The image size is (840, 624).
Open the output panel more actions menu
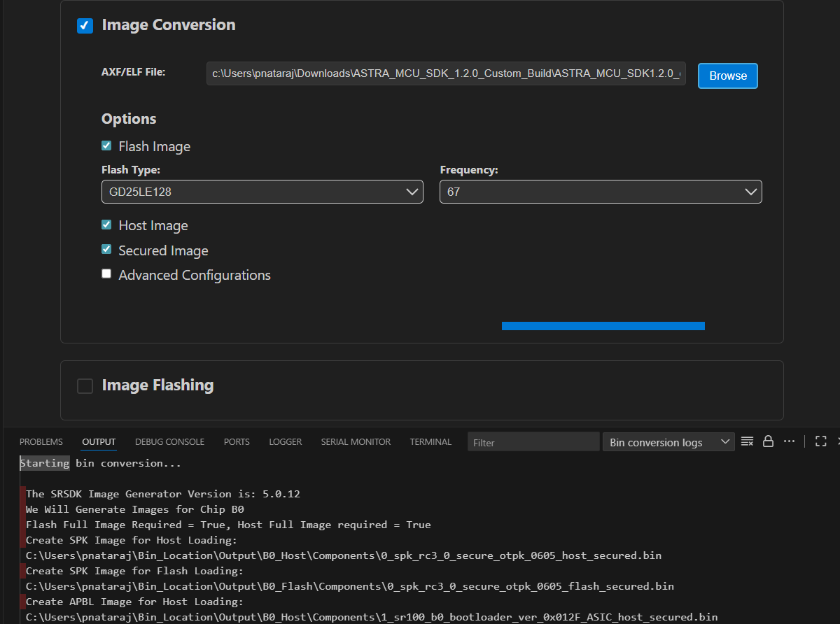(x=789, y=441)
